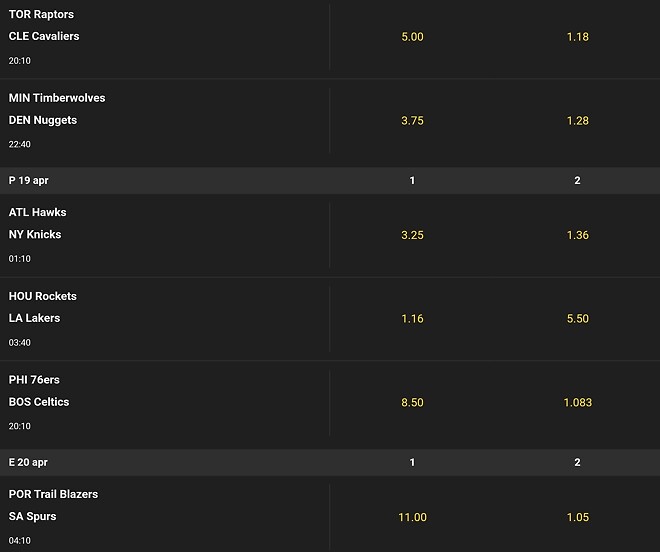Select 1.18 odds for CLE Cavaliers
660x552 pixels.
[x=577, y=37]
